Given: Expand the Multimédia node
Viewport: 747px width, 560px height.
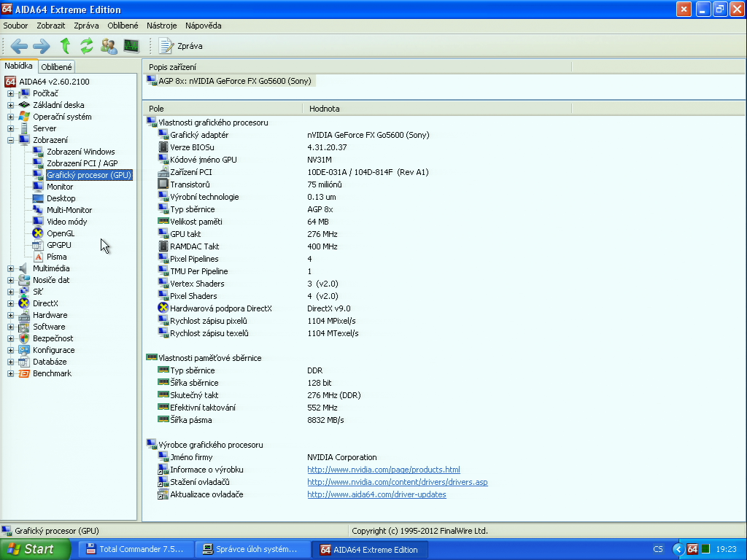Looking at the screenshot, I should (x=10, y=268).
